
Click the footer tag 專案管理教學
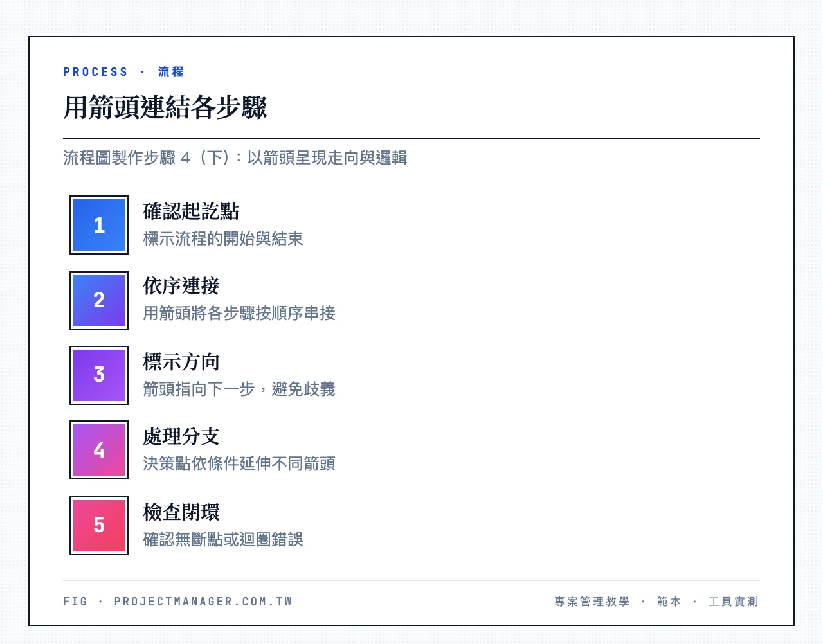click(x=592, y=602)
